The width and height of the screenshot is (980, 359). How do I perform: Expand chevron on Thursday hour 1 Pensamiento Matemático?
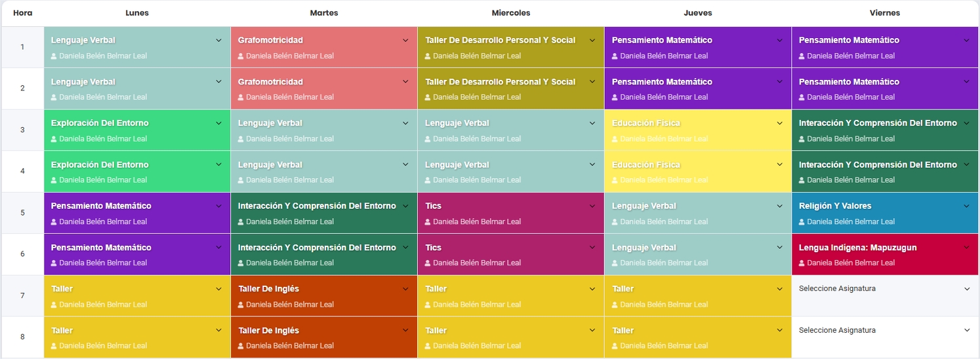[779, 41]
